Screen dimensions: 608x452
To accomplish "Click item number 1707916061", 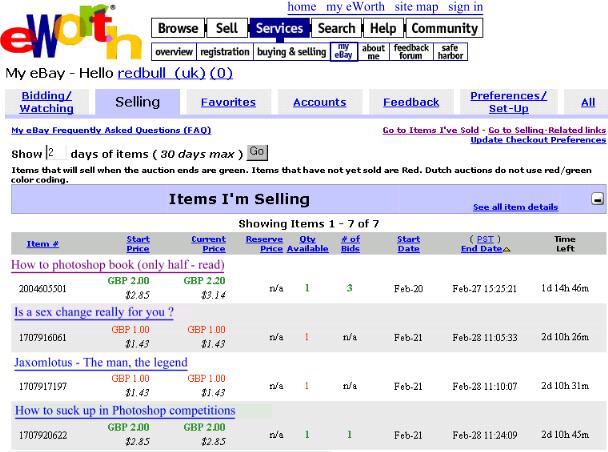I will (x=43, y=338).
